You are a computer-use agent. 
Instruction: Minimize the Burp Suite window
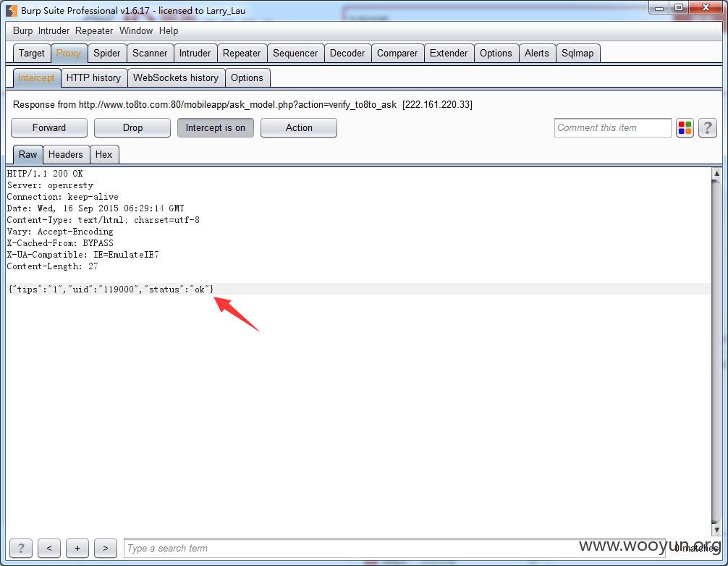659,7
